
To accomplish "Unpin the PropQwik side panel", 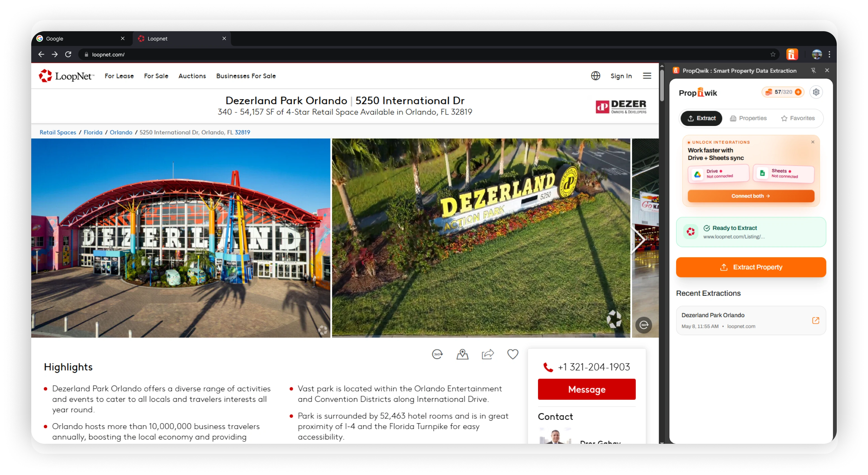I will [x=813, y=70].
